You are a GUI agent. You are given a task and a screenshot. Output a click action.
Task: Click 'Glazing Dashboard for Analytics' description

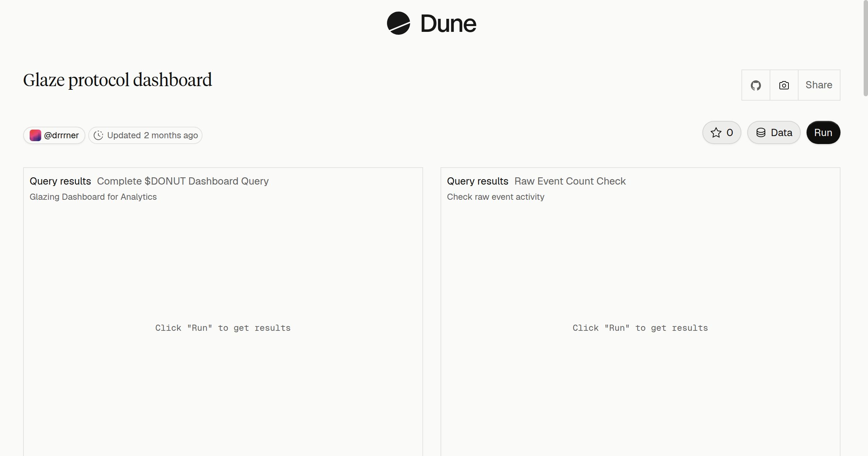tap(93, 197)
